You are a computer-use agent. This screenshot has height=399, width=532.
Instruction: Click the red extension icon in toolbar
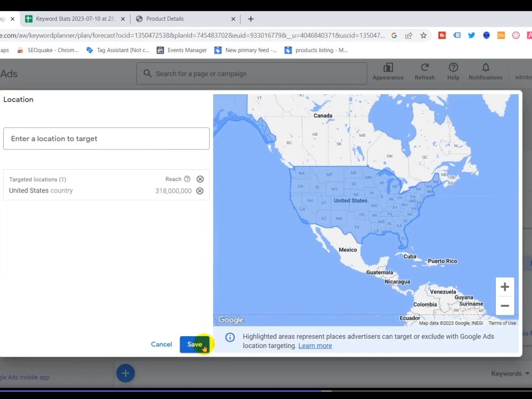(442, 35)
